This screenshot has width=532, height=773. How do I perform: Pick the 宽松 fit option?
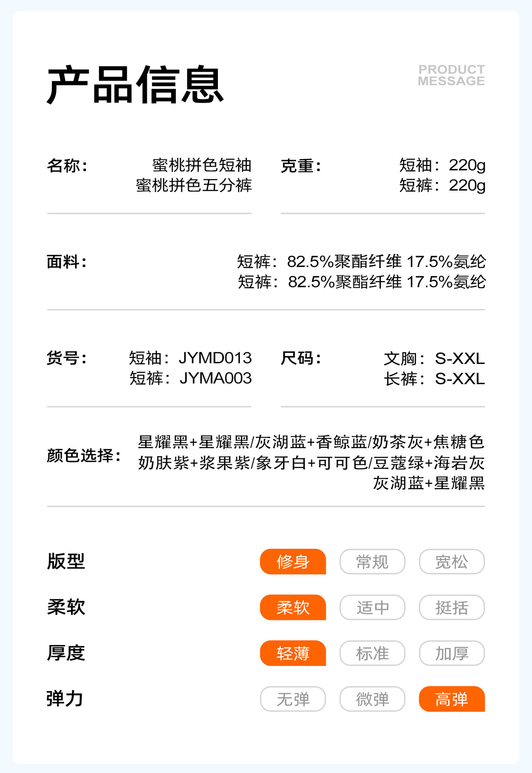[x=451, y=562]
